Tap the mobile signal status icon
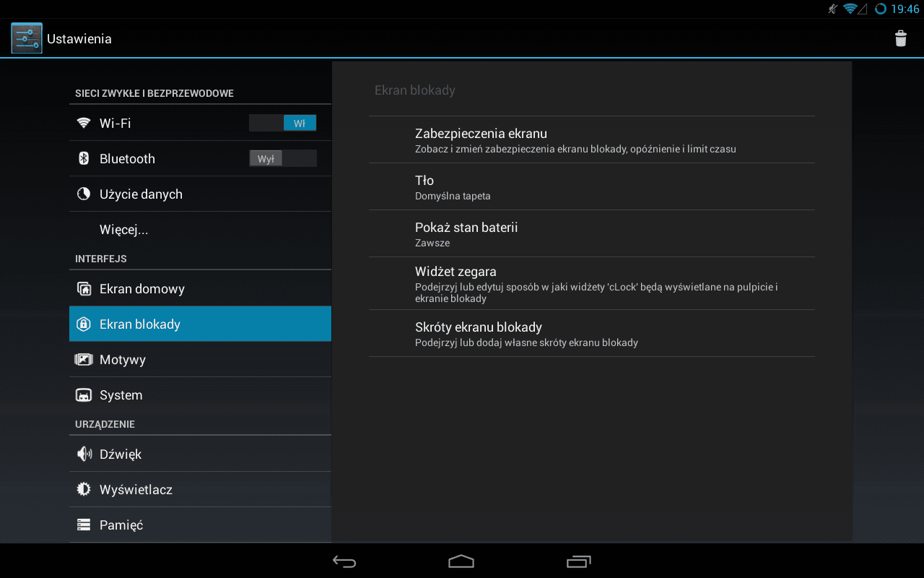Screen dimensions: 924x578 click(x=863, y=9)
